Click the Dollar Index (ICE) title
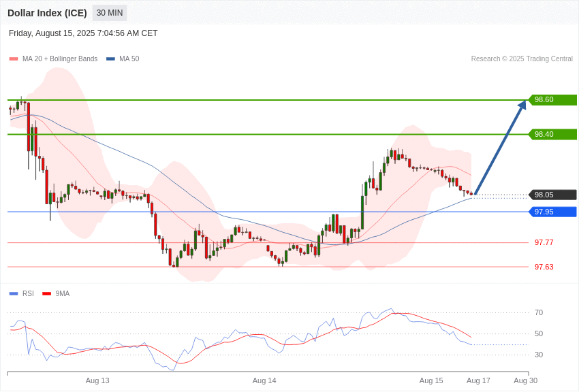This screenshot has width=579, height=392. [x=47, y=13]
